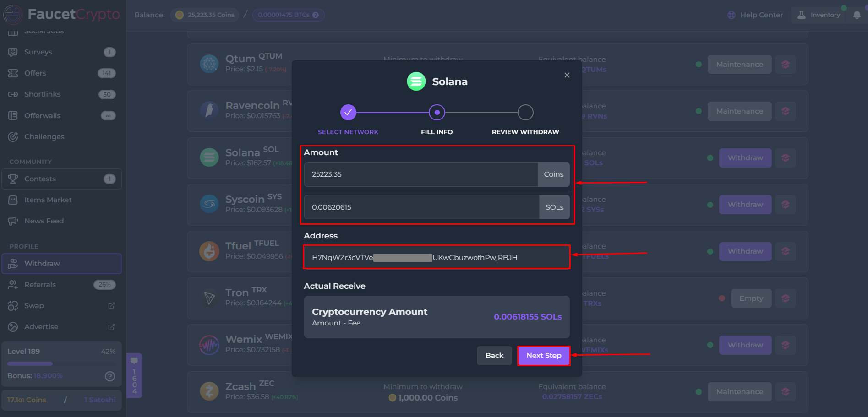Click the Tfuel coin logo

(209, 251)
